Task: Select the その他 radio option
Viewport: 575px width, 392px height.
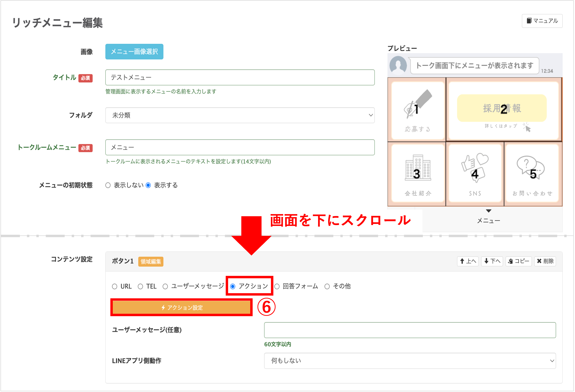Action: tap(327, 287)
